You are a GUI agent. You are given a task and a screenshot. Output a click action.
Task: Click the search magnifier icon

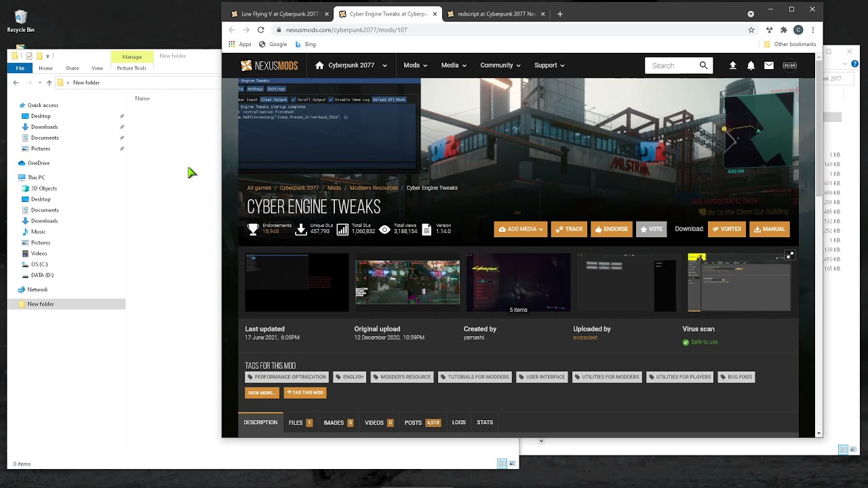(703, 66)
